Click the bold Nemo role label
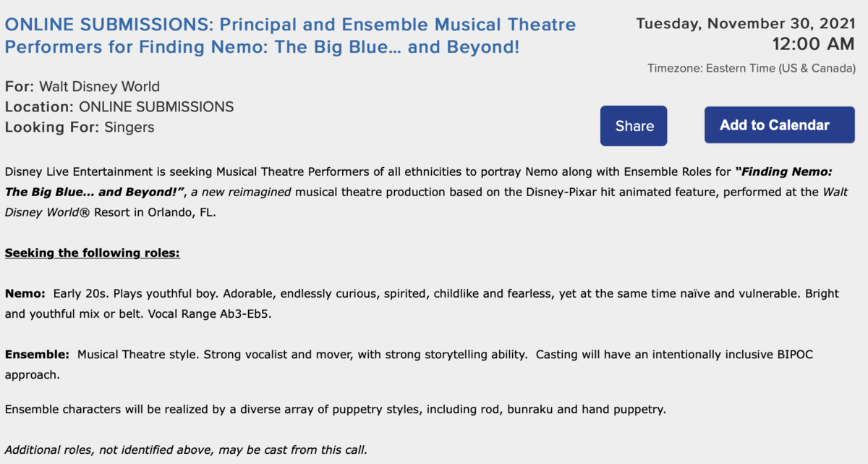 coord(25,294)
